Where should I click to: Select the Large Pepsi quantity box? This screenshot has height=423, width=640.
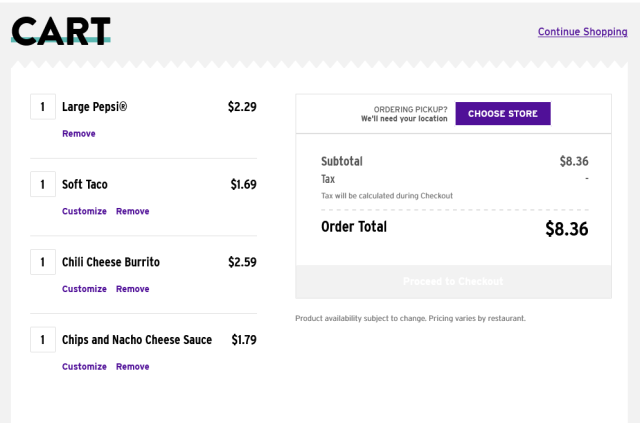tap(43, 107)
